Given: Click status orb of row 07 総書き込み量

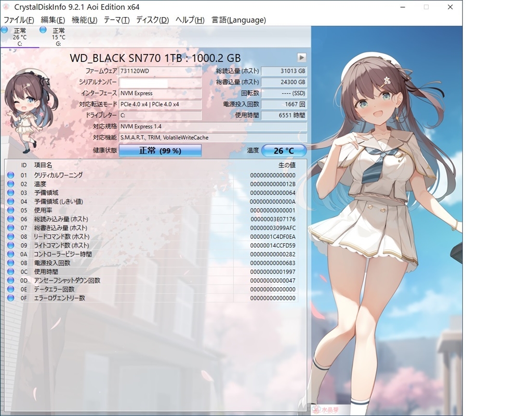Looking at the screenshot, I should pyautogui.click(x=11, y=227).
